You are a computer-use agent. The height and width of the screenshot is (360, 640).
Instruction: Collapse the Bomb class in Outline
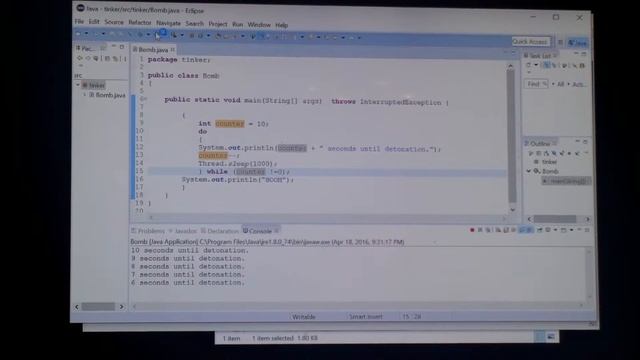coord(529,171)
